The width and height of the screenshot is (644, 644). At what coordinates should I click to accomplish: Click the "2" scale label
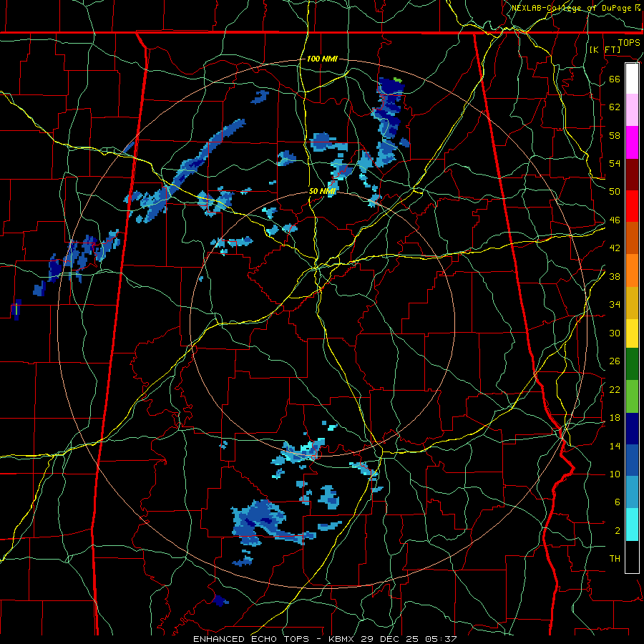[x=618, y=531]
